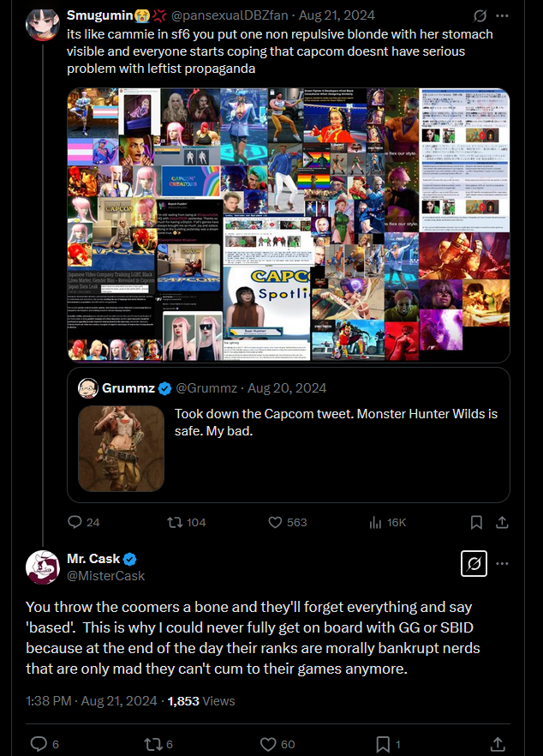The image size is (543, 756).
Task: Like Smugumin's tweet with heart icon
Action: pos(276,522)
